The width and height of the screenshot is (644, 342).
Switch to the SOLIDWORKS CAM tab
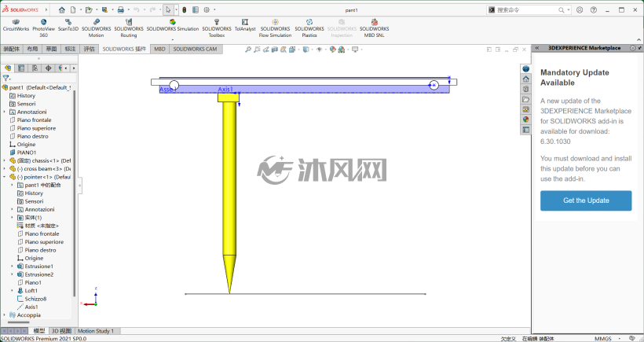coord(195,49)
